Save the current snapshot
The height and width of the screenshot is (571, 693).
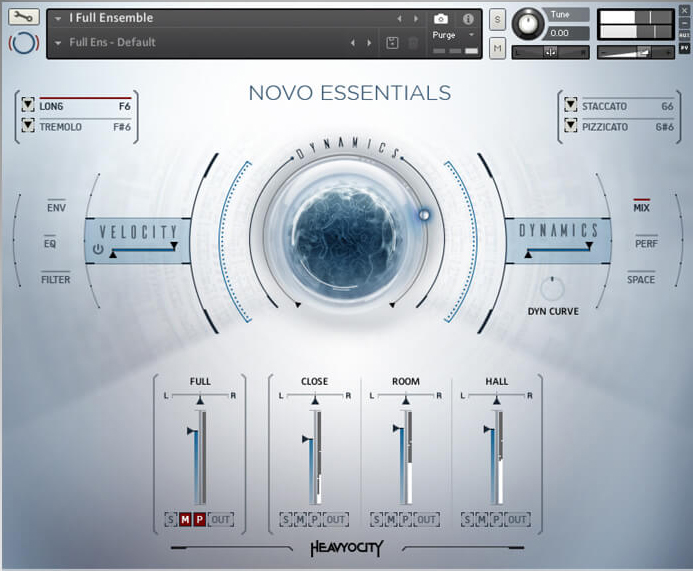392,43
